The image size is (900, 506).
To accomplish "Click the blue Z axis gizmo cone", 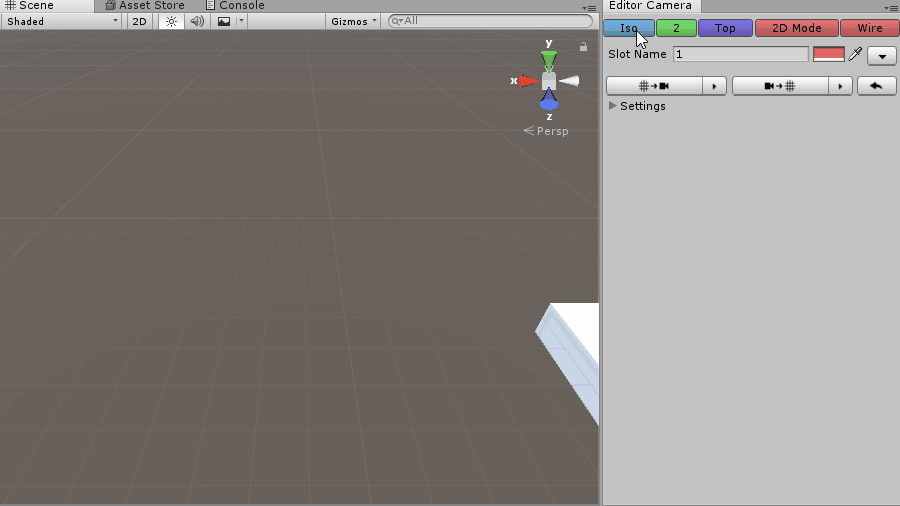I will pos(549,101).
